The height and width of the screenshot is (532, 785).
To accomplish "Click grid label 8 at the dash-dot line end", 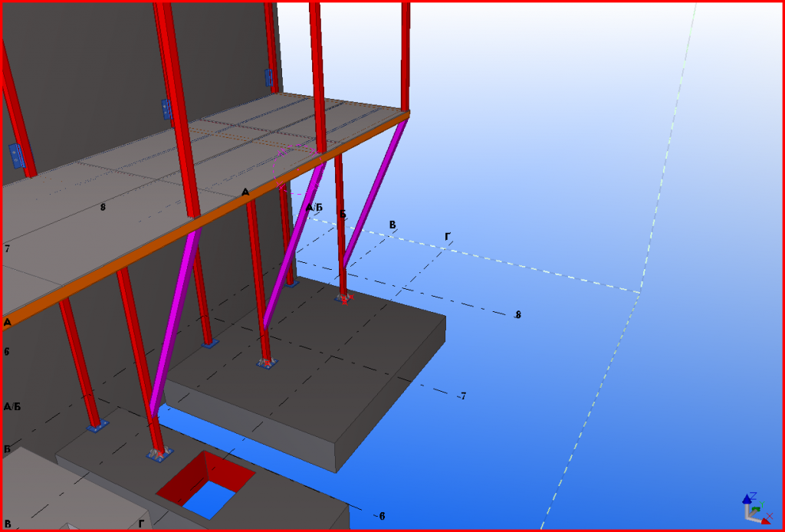I will click(x=518, y=315).
